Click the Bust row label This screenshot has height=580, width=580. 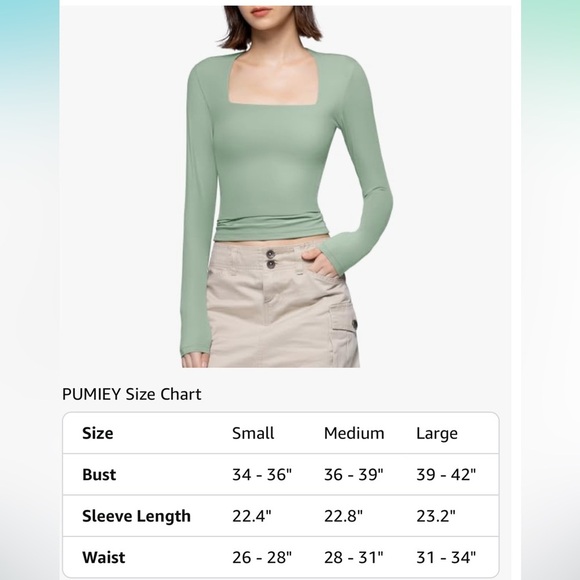coord(99,475)
